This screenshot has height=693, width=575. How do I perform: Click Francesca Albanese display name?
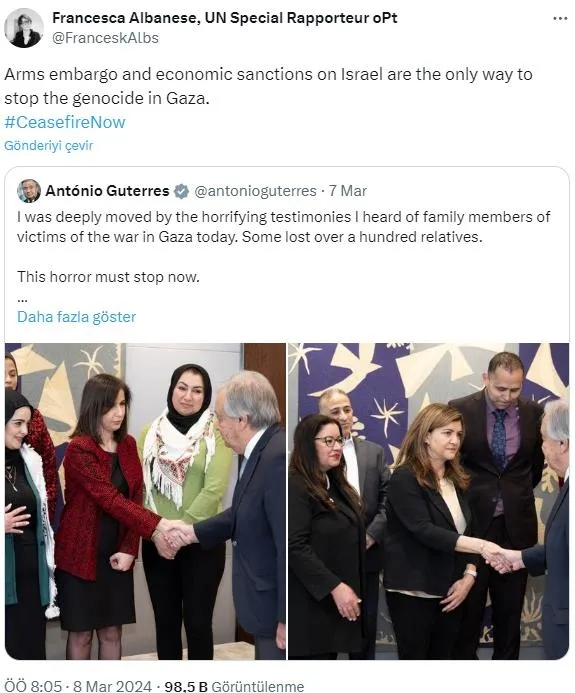(225, 18)
